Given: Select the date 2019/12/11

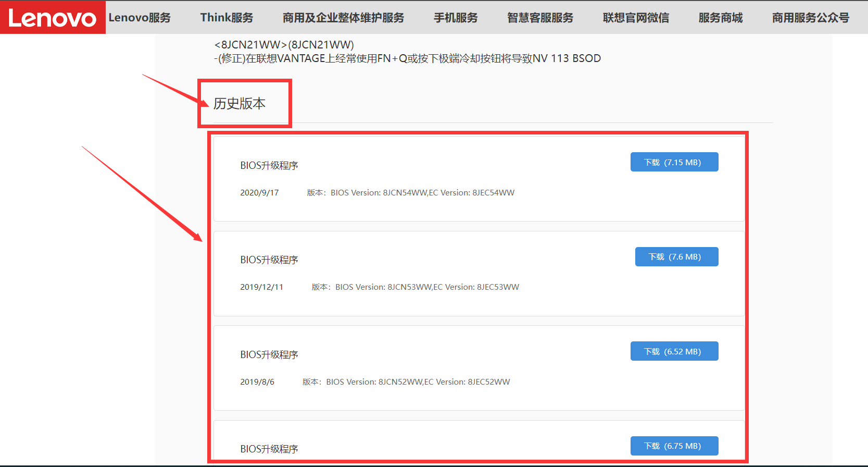Looking at the screenshot, I should point(261,287).
